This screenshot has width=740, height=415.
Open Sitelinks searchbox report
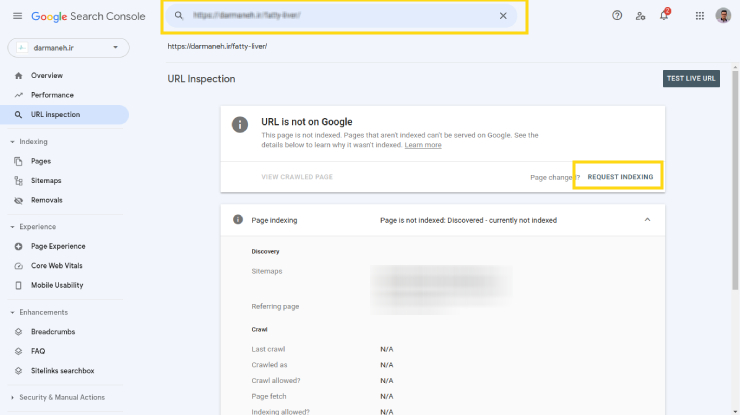(63, 371)
